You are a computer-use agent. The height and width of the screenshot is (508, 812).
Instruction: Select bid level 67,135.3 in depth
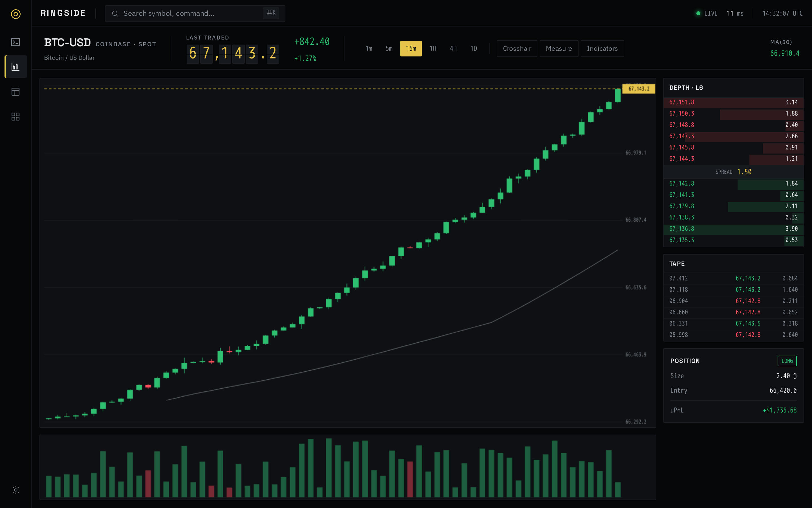pos(734,240)
